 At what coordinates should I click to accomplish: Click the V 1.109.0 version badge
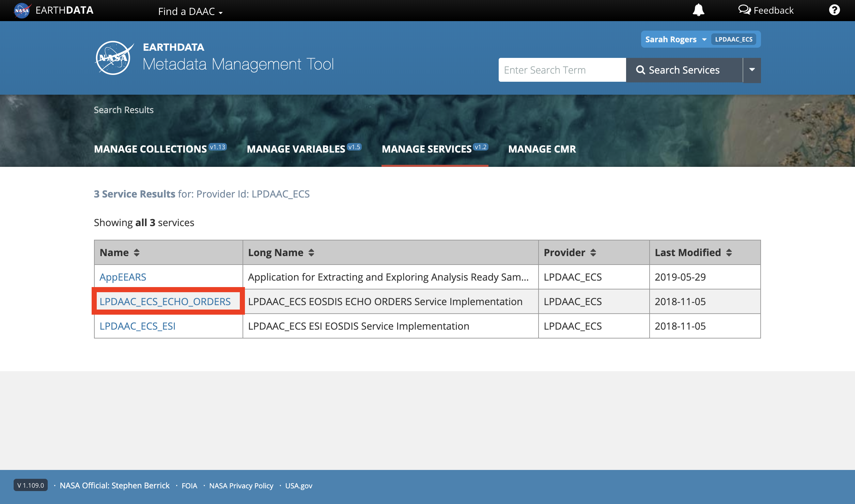pyautogui.click(x=31, y=485)
